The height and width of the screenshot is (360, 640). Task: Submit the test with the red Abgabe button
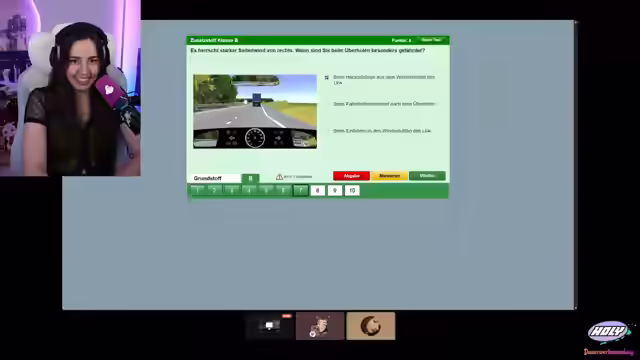(x=351, y=176)
